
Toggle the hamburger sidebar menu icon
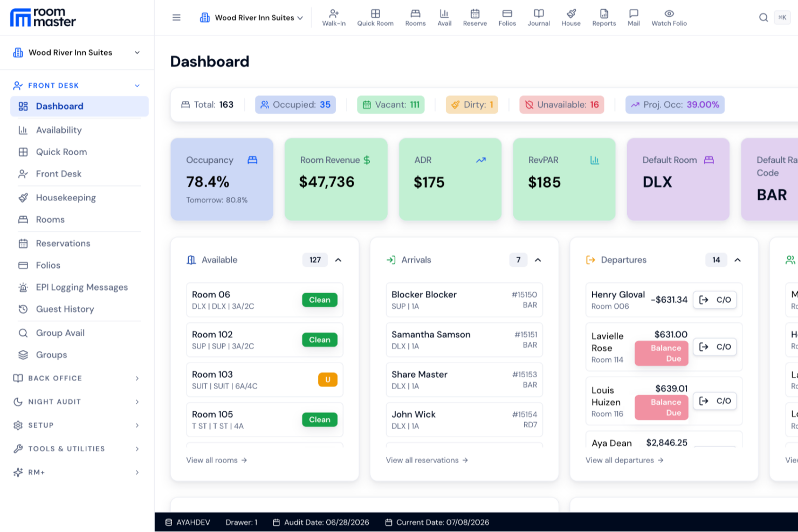point(176,17)
